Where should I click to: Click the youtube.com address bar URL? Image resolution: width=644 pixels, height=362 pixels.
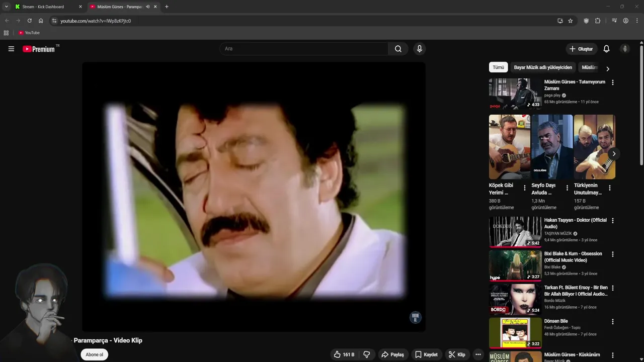pyautogui.click(x=96, y=21)
